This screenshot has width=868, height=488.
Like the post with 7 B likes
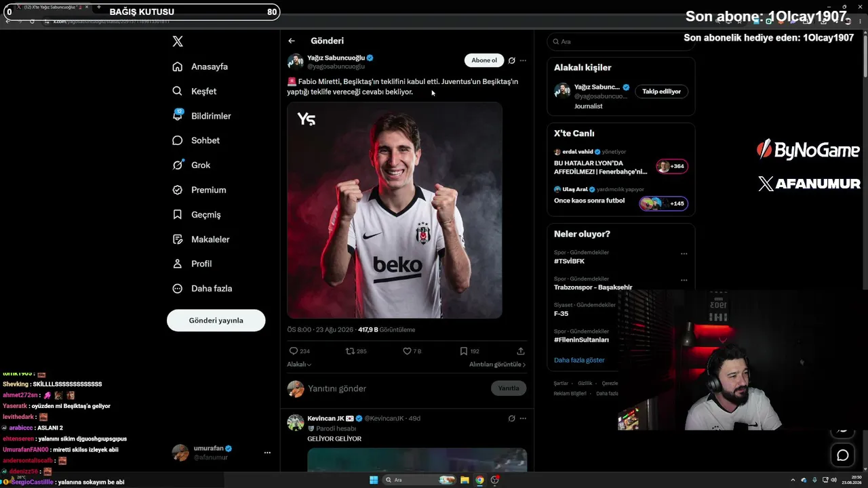[407, 351]
